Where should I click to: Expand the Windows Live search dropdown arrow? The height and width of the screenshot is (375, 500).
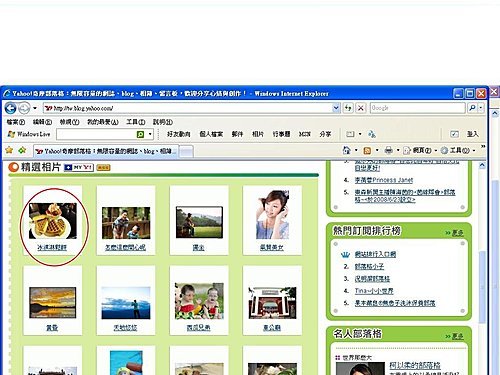(x=150, y=134)
